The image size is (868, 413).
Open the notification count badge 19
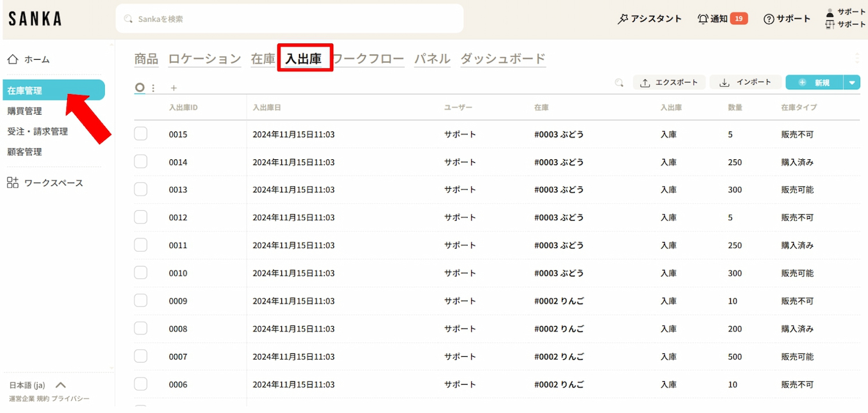click(739, 19)
